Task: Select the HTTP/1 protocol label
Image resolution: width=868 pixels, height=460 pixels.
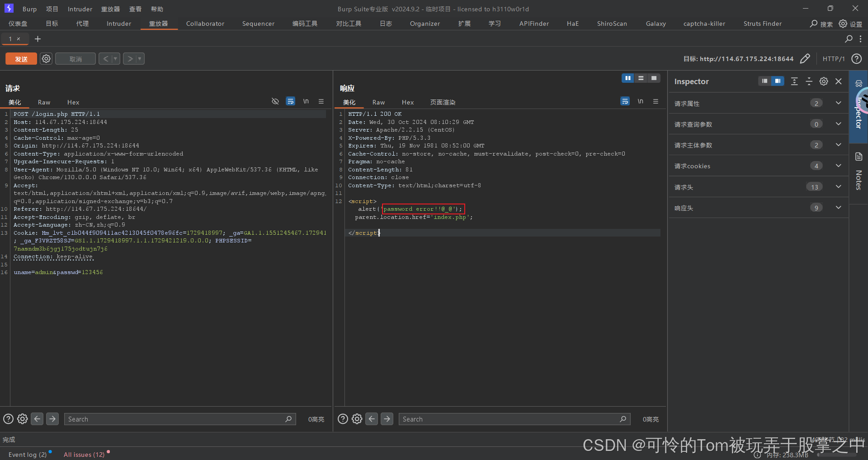Action: click(834, 59)
